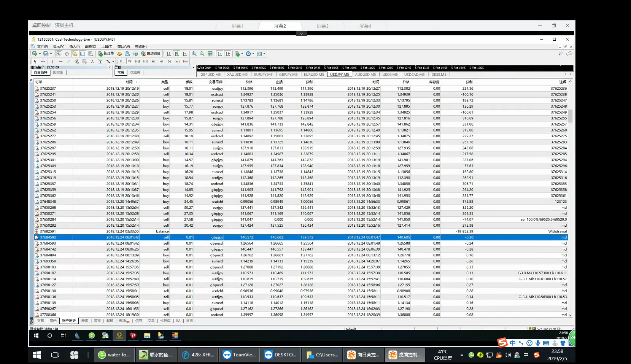
Task: Select the crosshair tool
Action: [x=43, y=61]
